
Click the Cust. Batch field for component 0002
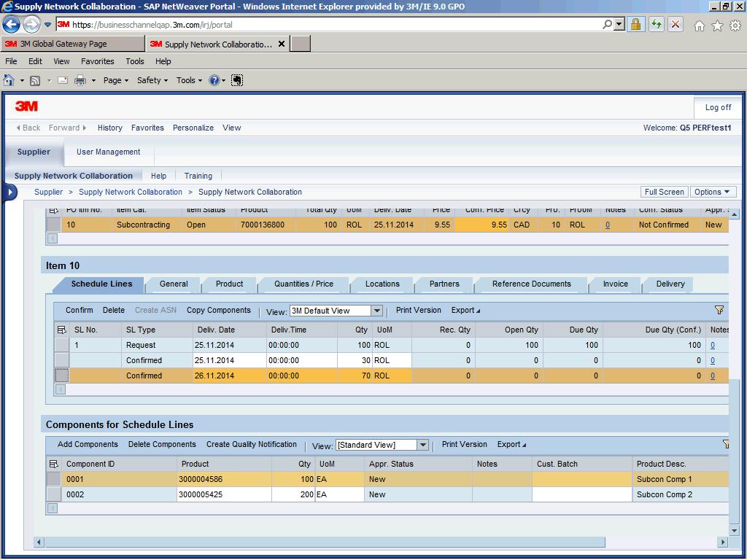[x=581, y=494]
